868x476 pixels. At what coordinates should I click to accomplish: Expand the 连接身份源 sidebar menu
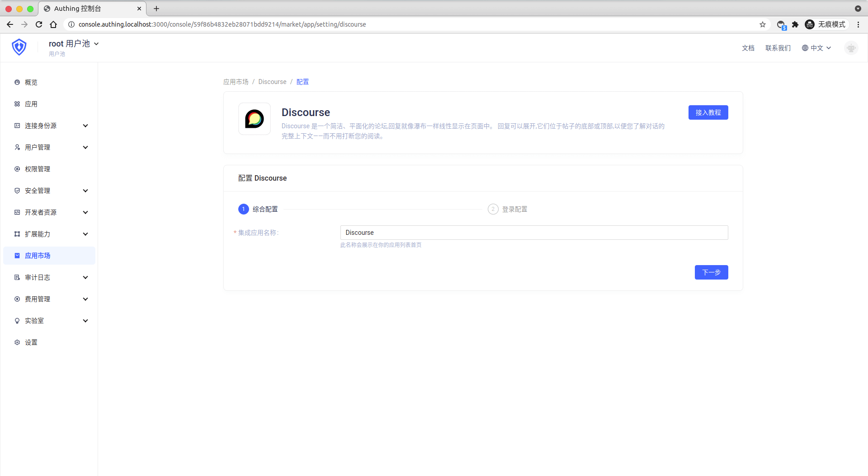click(x=50, y=126)
